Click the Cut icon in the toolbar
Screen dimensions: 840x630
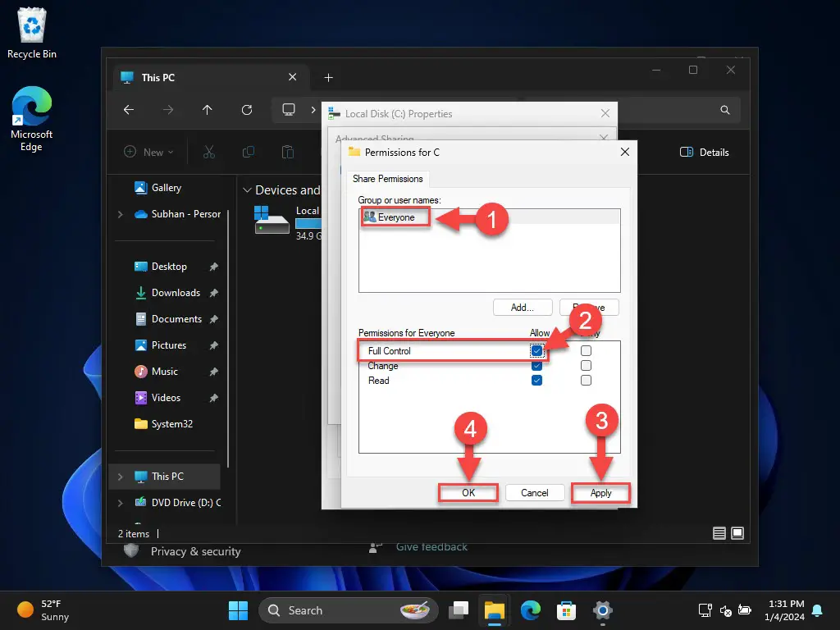[208, 152]
